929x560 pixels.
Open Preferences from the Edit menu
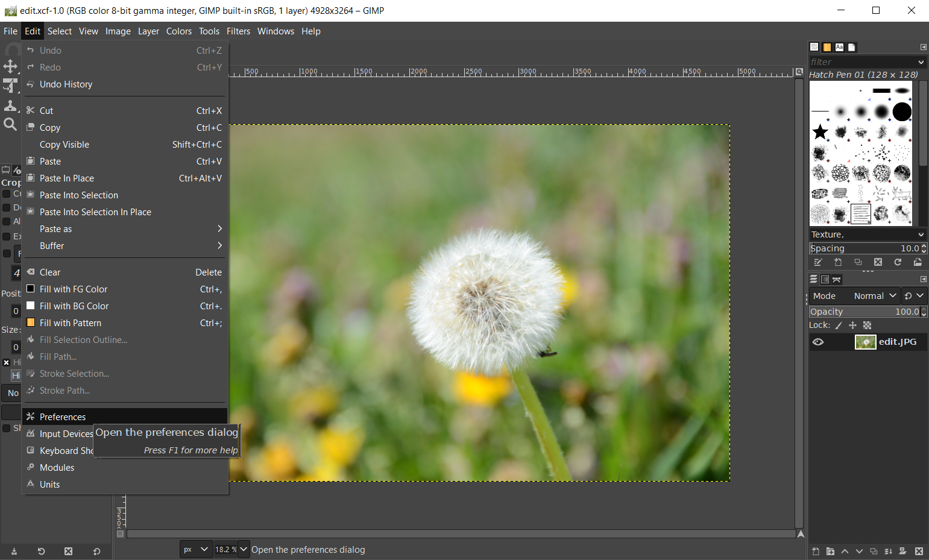[63, 417]
